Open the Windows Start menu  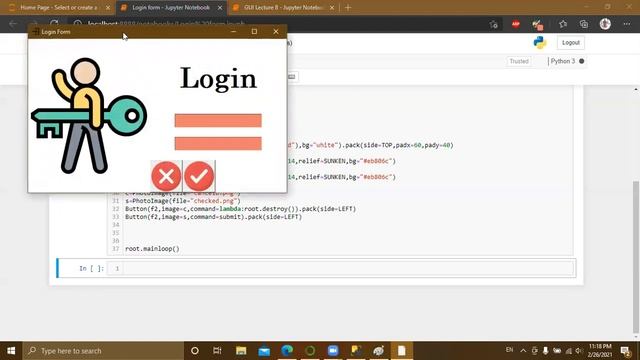11,351
